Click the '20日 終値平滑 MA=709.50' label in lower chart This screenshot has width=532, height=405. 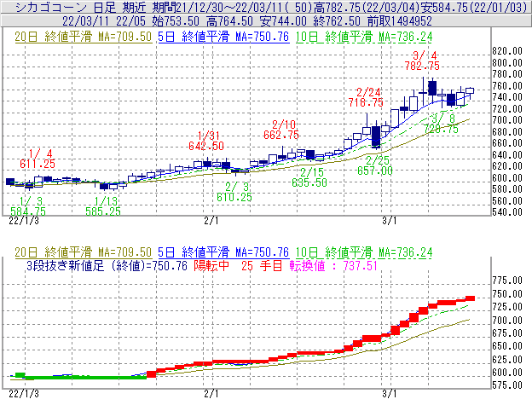83,252
